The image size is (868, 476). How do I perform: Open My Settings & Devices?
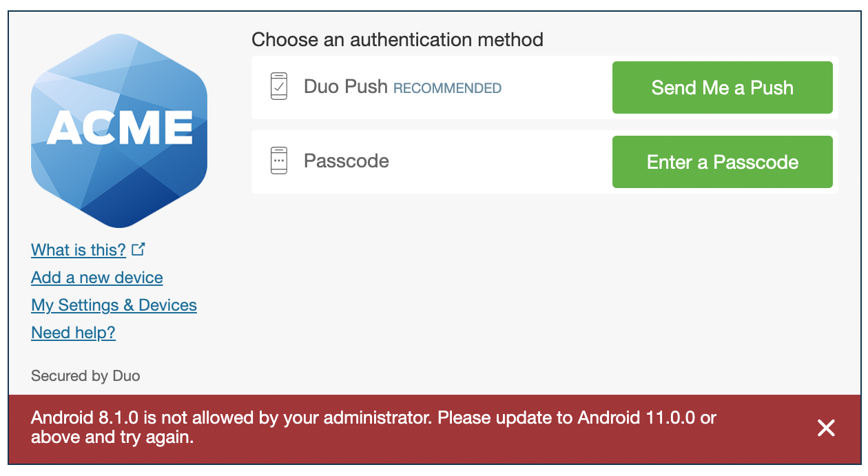point(114,304)
